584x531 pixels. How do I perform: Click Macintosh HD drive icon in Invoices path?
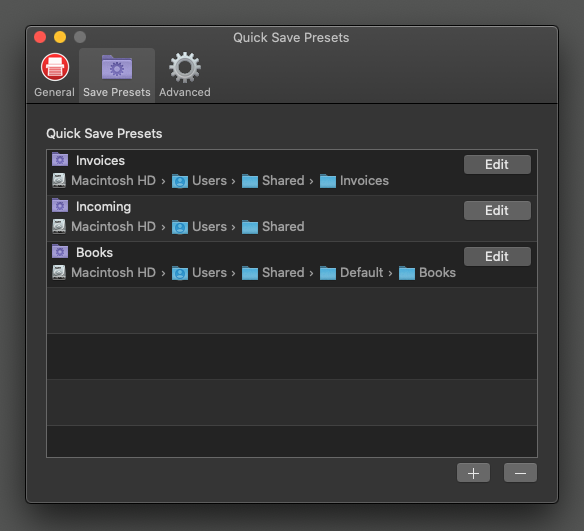pyautogui.click(x=59, y=181)
